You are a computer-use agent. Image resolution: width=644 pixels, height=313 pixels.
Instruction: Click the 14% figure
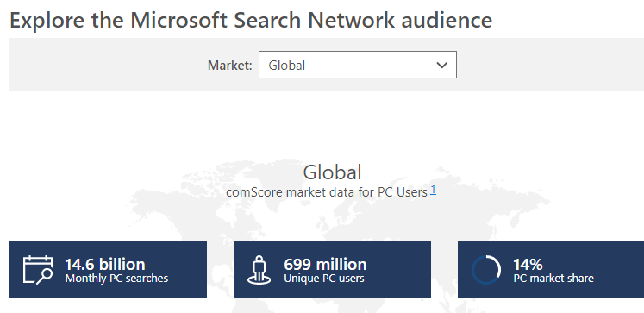coord(528,264)
